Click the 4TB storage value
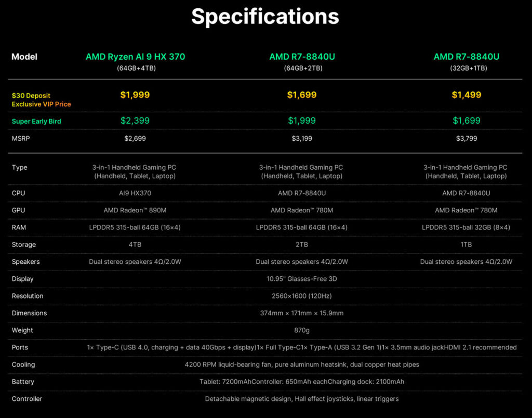532x418 pixels. pos(135,245)
